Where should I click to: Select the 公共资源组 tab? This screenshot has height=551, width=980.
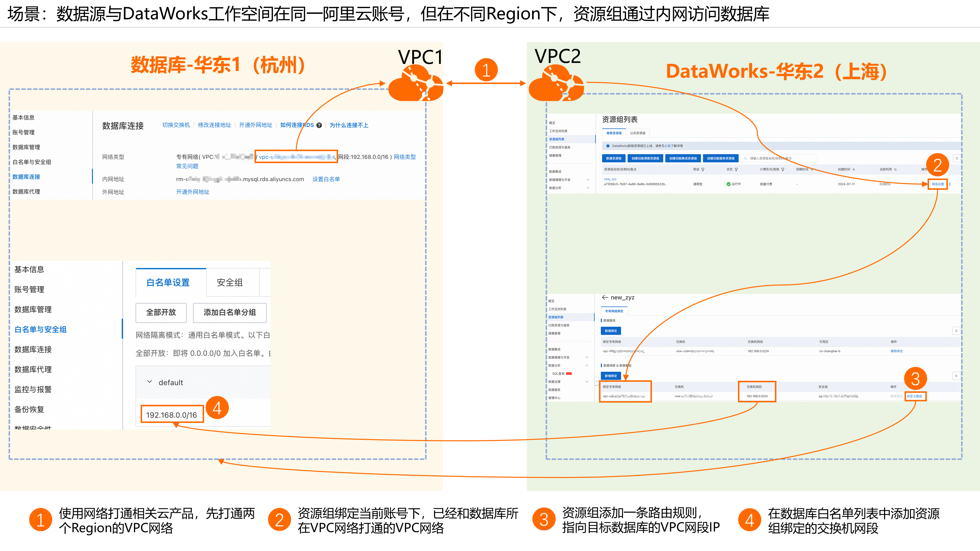[637, 133]
